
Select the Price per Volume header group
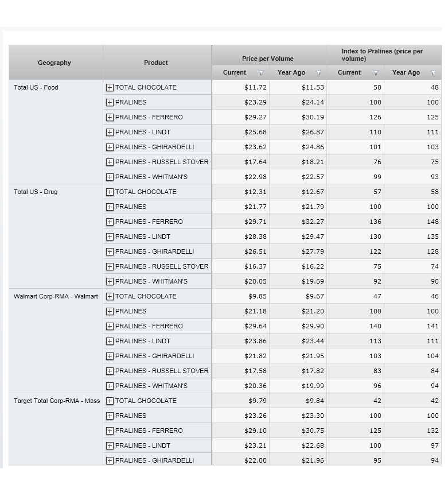tap(268, 59)
